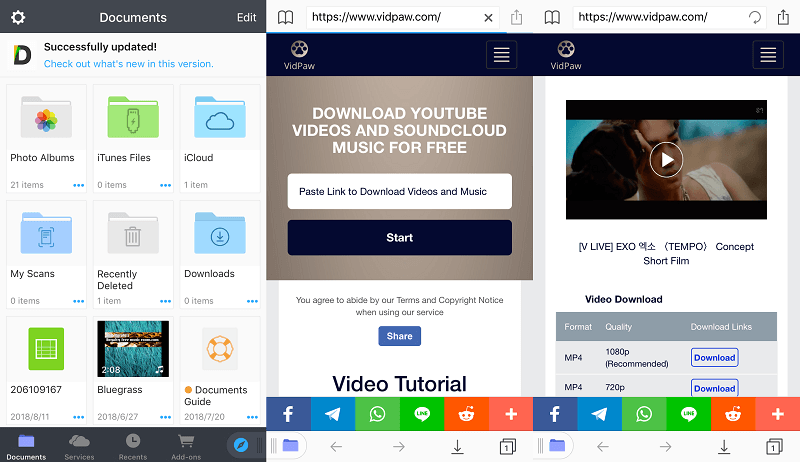Screen dimensions: 800x462
Task: Switch to the Recents tab
Action: click(133, 445)
